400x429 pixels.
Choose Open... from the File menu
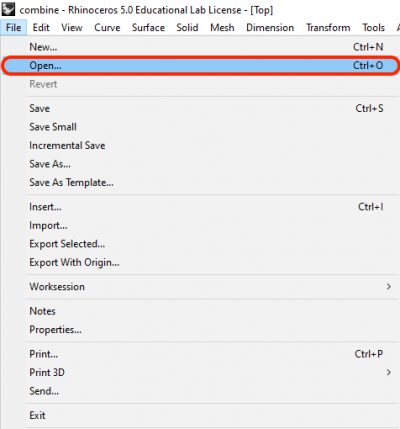click(x=200, y=65)
